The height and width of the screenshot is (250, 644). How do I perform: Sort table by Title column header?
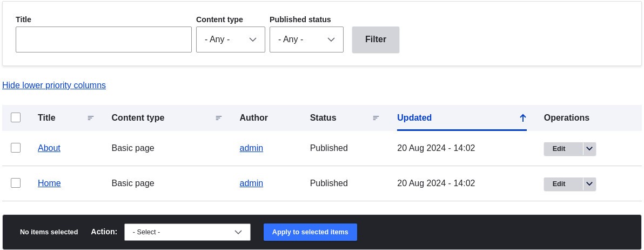46,118
